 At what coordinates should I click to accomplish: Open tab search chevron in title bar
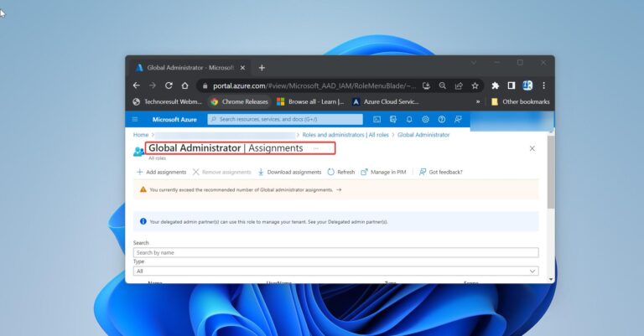pos(474,63)
